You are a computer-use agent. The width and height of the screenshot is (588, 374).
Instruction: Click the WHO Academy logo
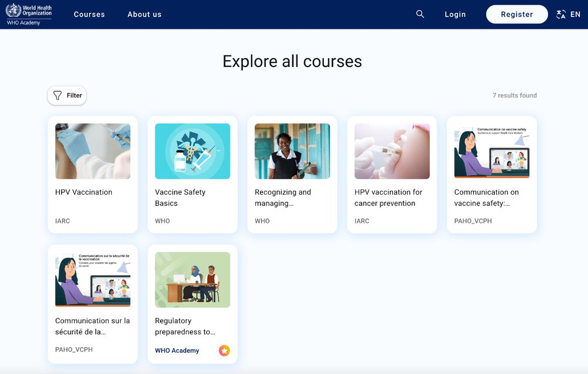pos(28,14)
